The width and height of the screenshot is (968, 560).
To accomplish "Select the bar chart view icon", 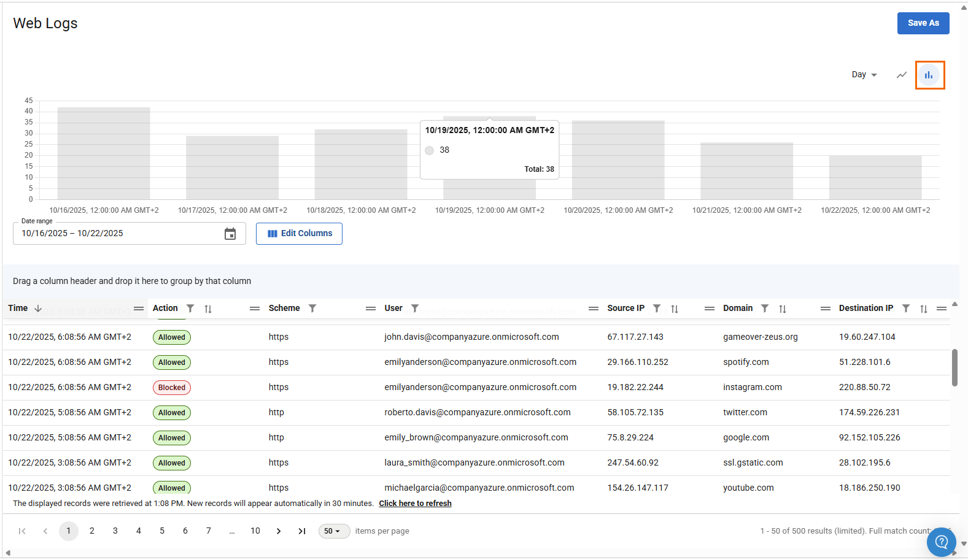I will (x=929, y=75).
